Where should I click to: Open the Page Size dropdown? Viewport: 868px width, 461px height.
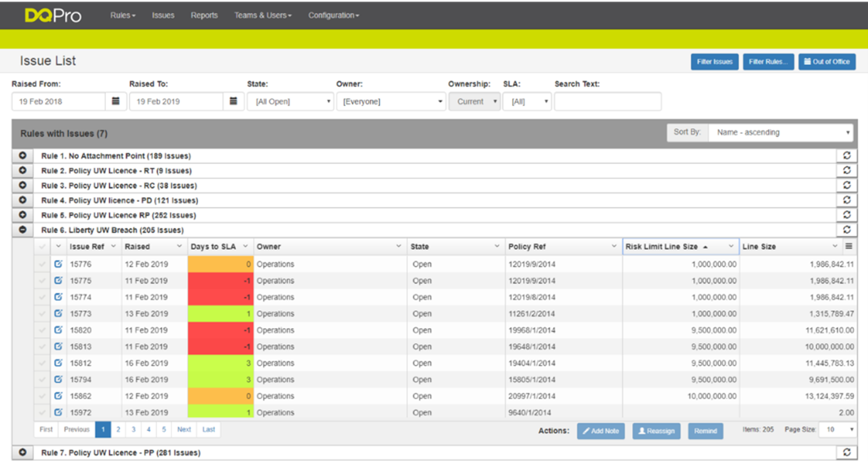838,429
